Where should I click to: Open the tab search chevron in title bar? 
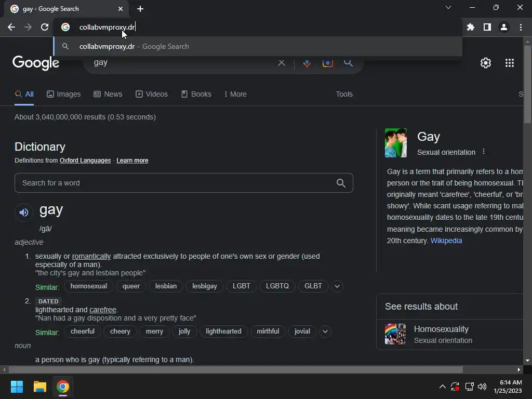pyautogui.click(x=448, y=7)
